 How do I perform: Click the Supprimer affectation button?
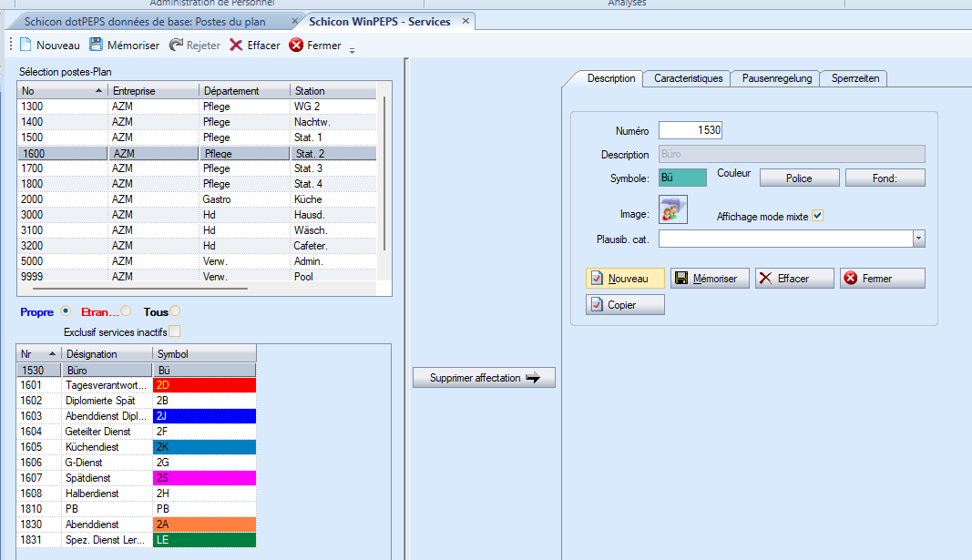click(484, 378)
